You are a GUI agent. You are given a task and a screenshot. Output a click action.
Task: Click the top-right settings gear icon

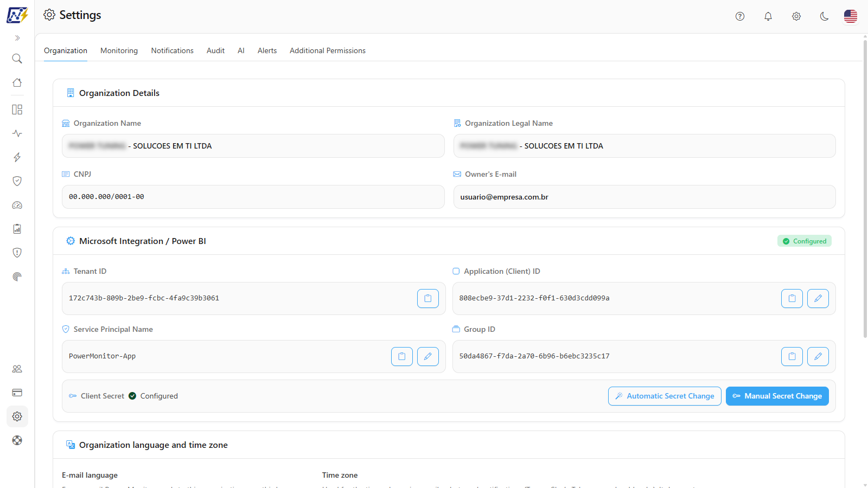pyautogui.click(x=796, y=16)
